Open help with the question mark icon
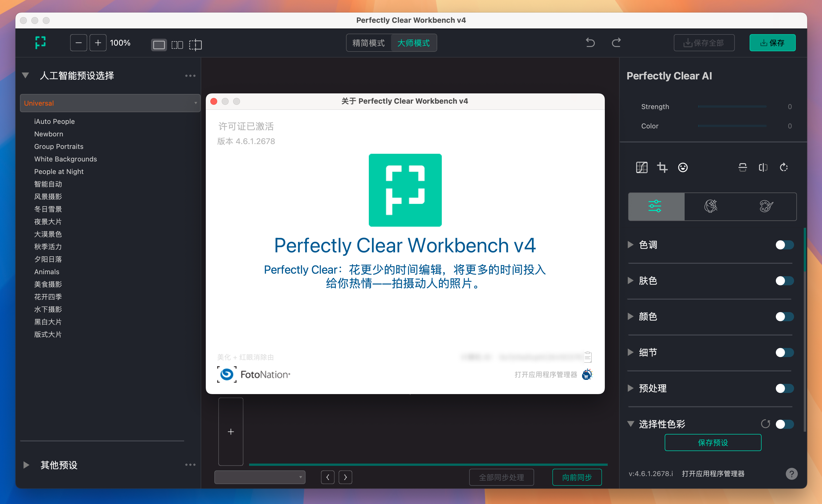The width and height of the screenshot is (822, 504). (791, 474)
